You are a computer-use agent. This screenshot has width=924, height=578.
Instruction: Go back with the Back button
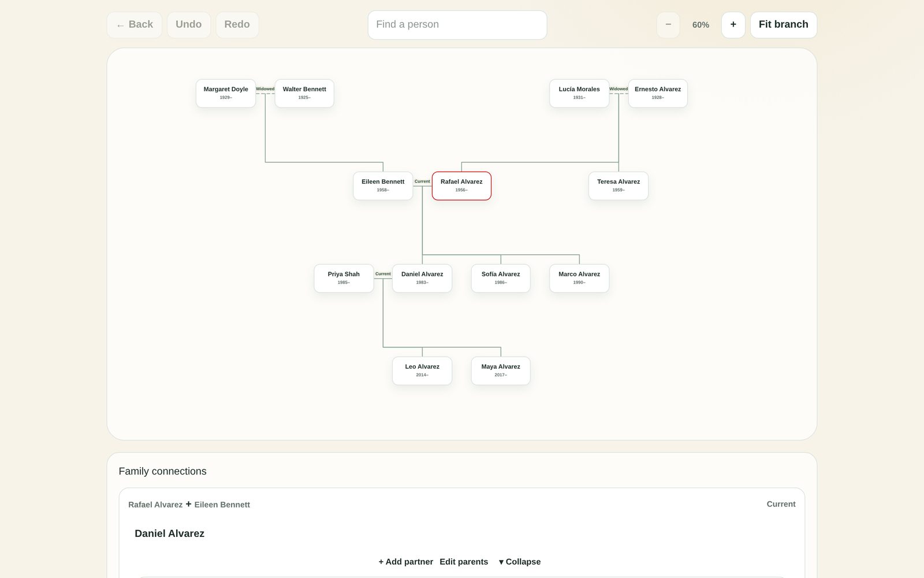tap(134, 25)
